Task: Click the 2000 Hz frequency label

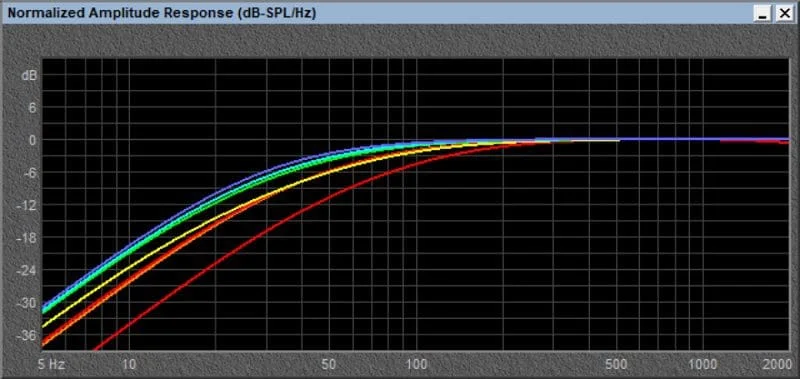Action: click(x=777, y=364)
